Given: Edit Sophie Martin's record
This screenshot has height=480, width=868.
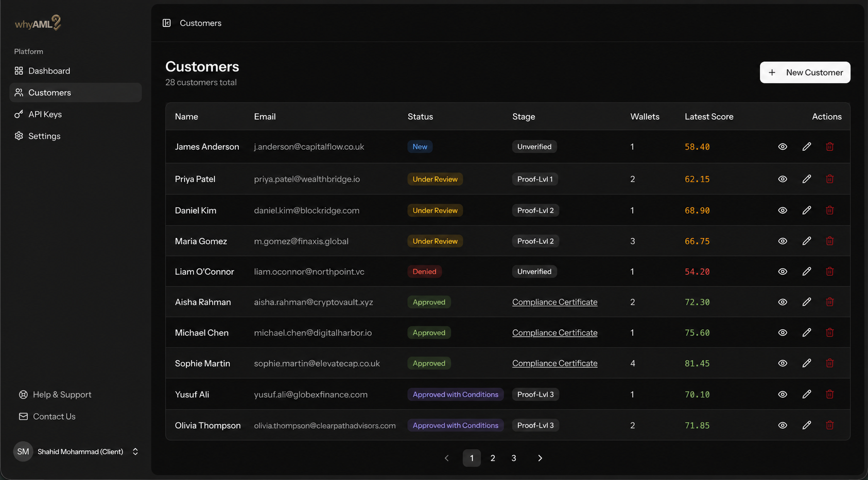Looking at the screenshot, I should (x=807, y=363).
